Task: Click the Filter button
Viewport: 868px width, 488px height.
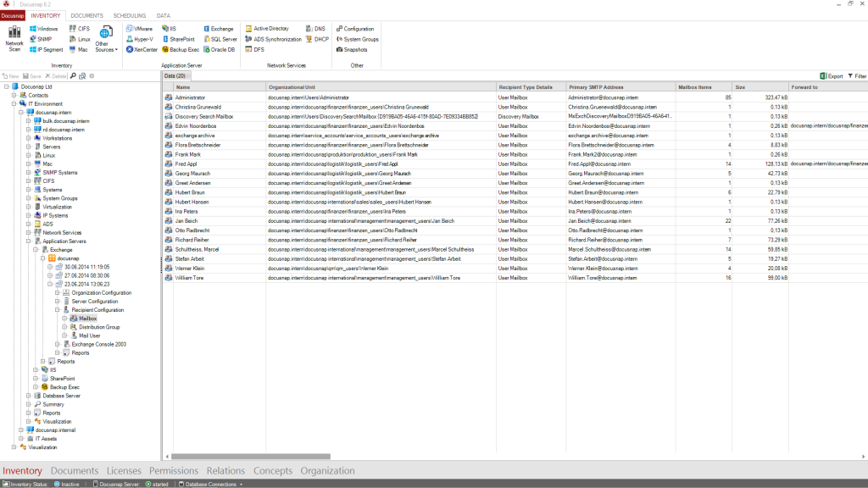Action: pos(857,76)
